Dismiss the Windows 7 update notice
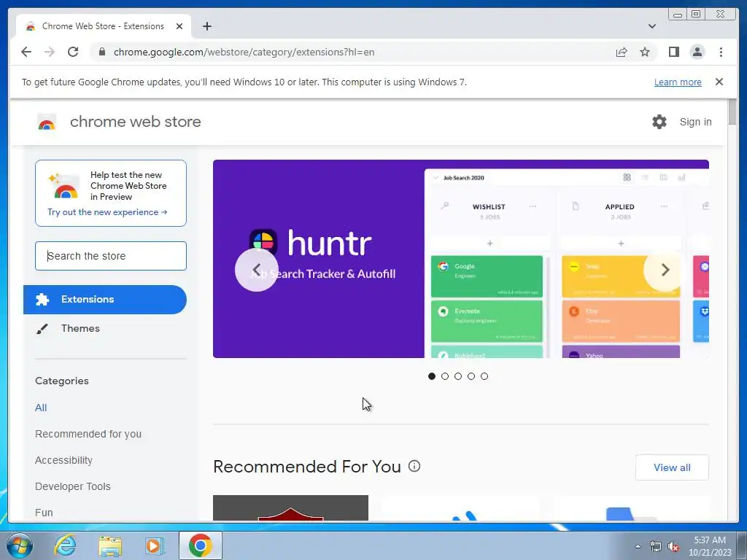747x560 pixels. [x=719, y=82]
